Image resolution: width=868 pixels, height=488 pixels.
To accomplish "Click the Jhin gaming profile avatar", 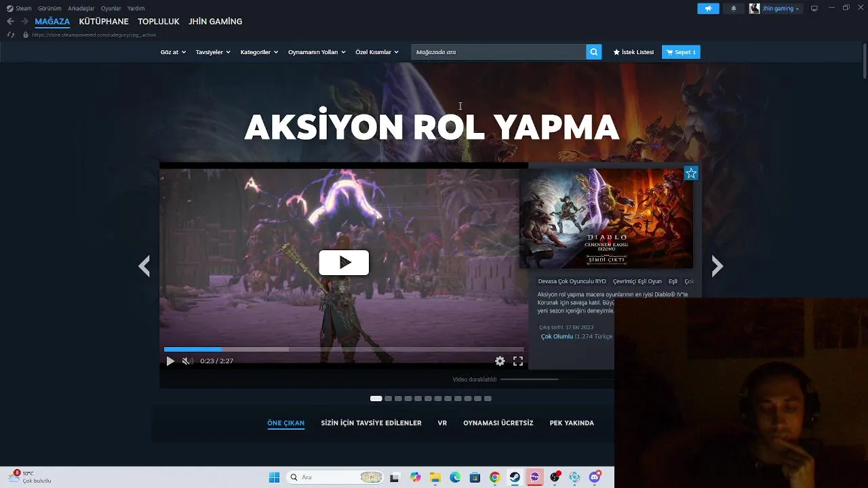I will [754, 8].
